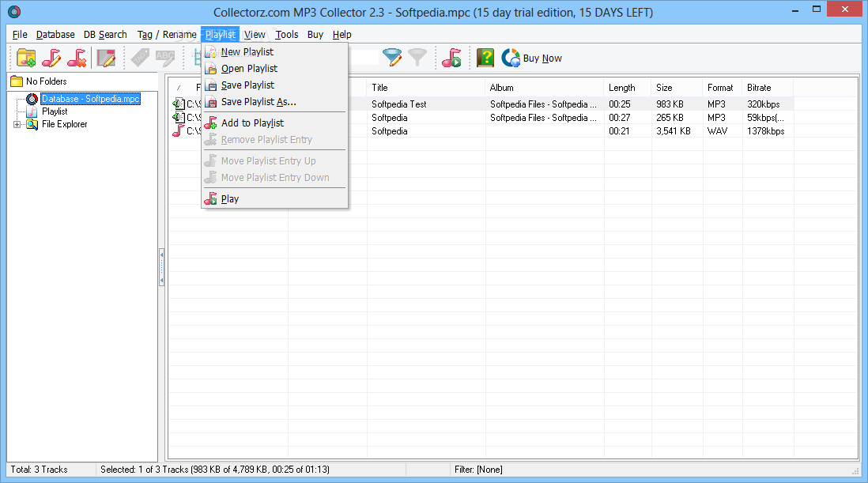
Task: Click the edit track (note with pencil) toolbar icon
Action: 51,58
